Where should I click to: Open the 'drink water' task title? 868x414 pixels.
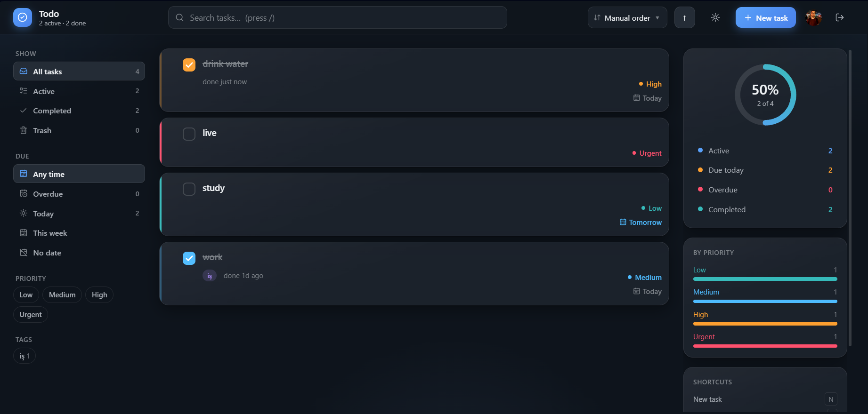click(x=225, y=64)
